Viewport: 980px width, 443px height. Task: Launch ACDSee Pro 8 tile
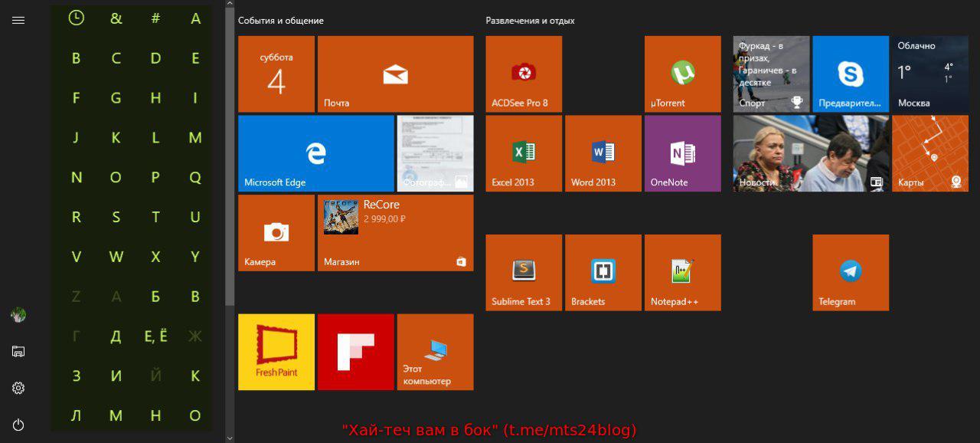pyautogui.click(x=524, y=74)
